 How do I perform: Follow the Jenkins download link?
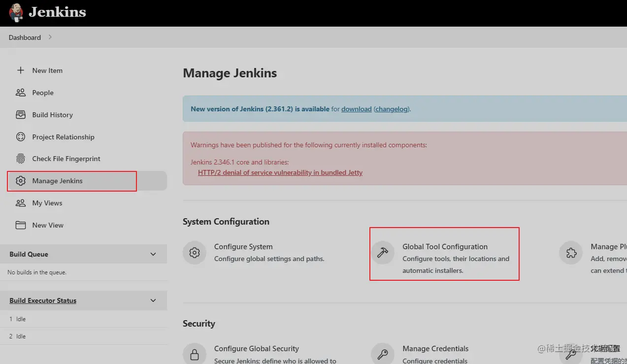[x=357, y=109]
